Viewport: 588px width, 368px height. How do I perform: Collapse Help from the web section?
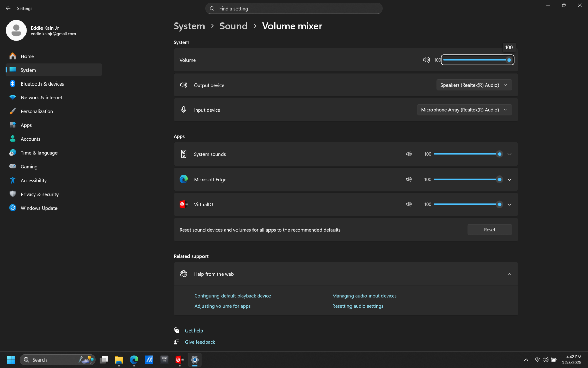point(509,274)
